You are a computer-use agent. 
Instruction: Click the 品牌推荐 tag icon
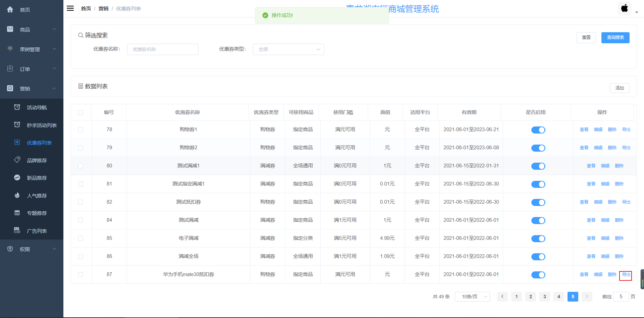coord(17,160)
